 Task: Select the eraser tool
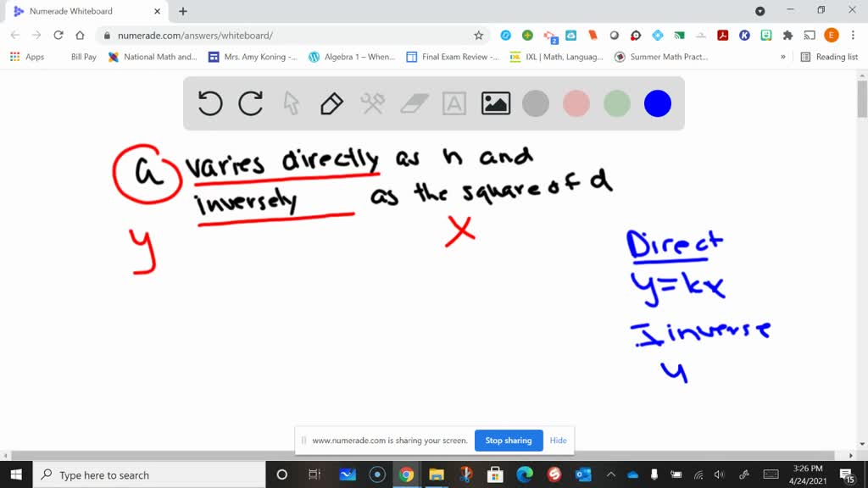pyautogui.click(x=414, y=103)
